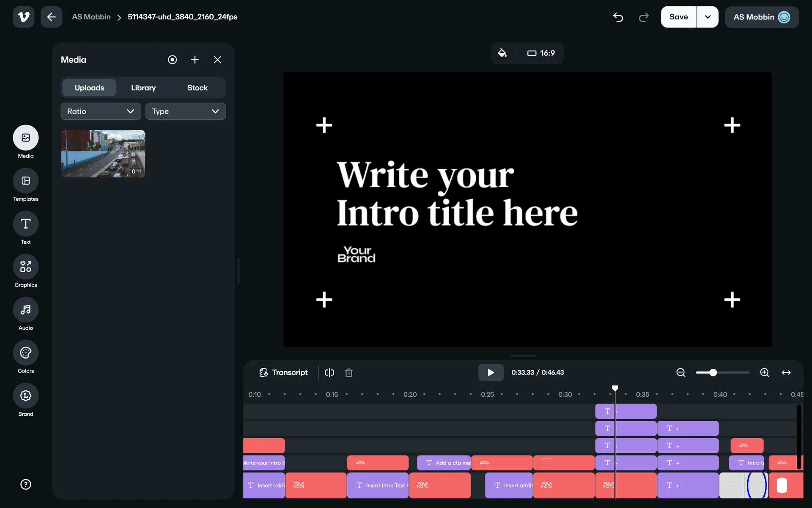Expand the Type filter dropdown
The height and width of the screenshot is (508, 812).
coord(185,111)
